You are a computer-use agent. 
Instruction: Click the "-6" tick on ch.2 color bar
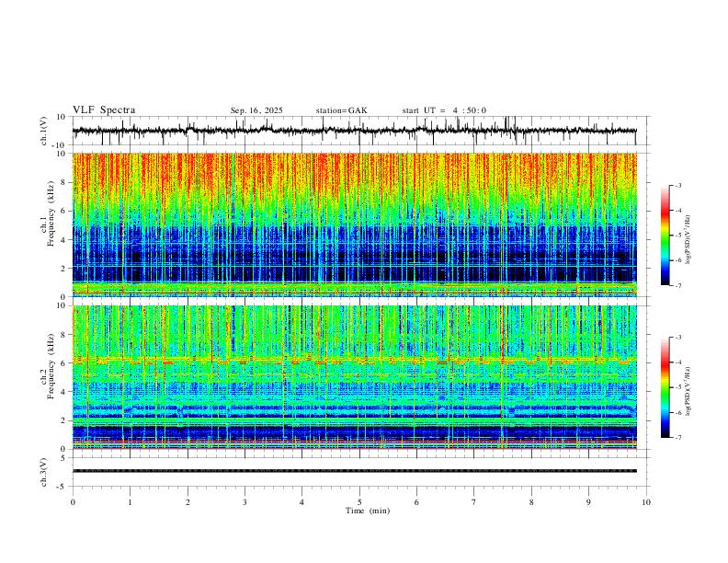677,412
